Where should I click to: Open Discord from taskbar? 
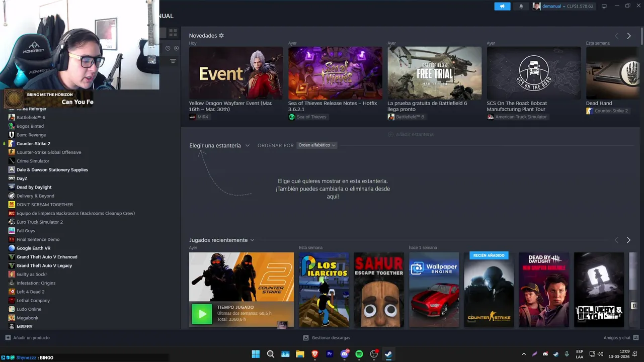[x=345, y=354]
